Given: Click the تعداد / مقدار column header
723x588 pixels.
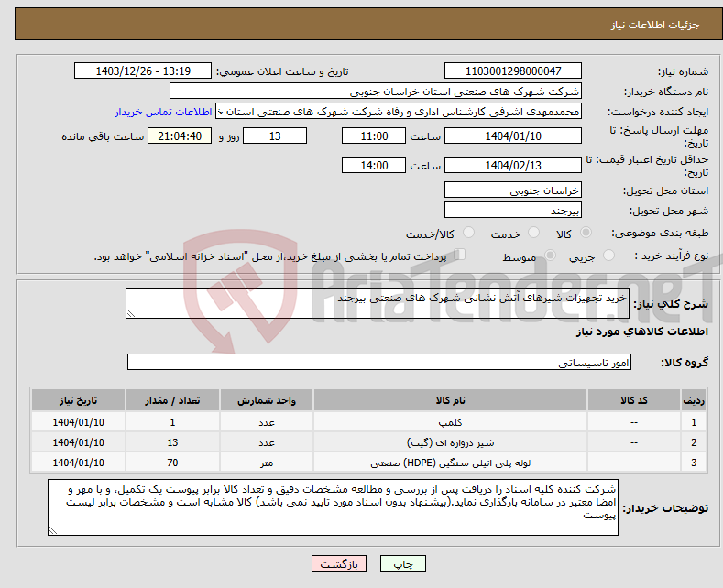Looking at the screenshot, I should [172, 400].
